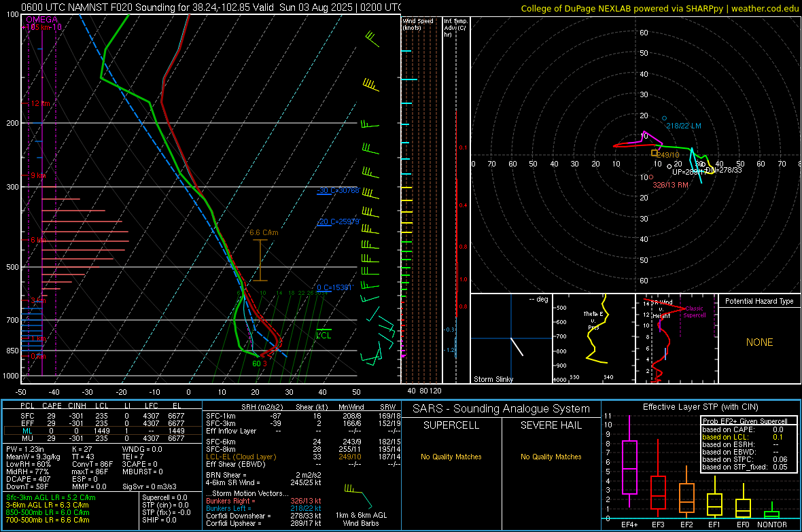Click the NONE hazard type text

[x=759, y=342]
